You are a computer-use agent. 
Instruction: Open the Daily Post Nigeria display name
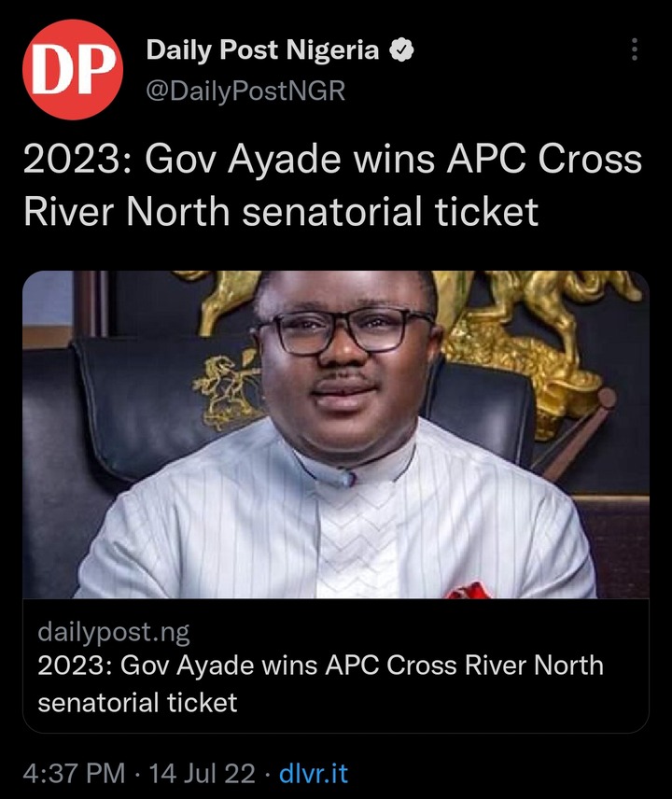(262, 50)
